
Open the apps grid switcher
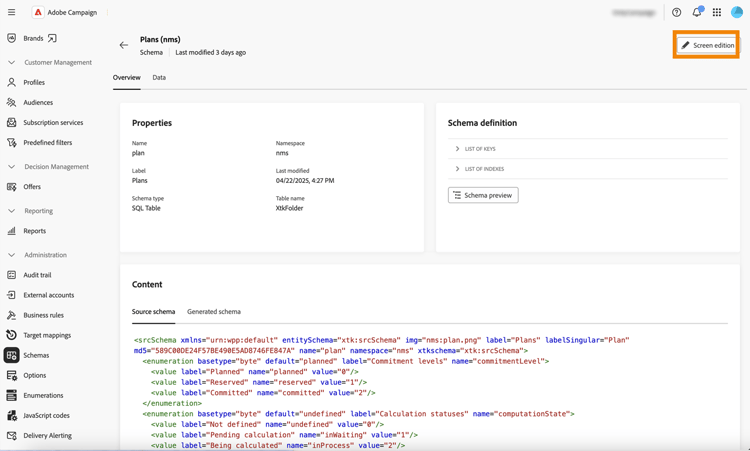(x=717, y=13)
